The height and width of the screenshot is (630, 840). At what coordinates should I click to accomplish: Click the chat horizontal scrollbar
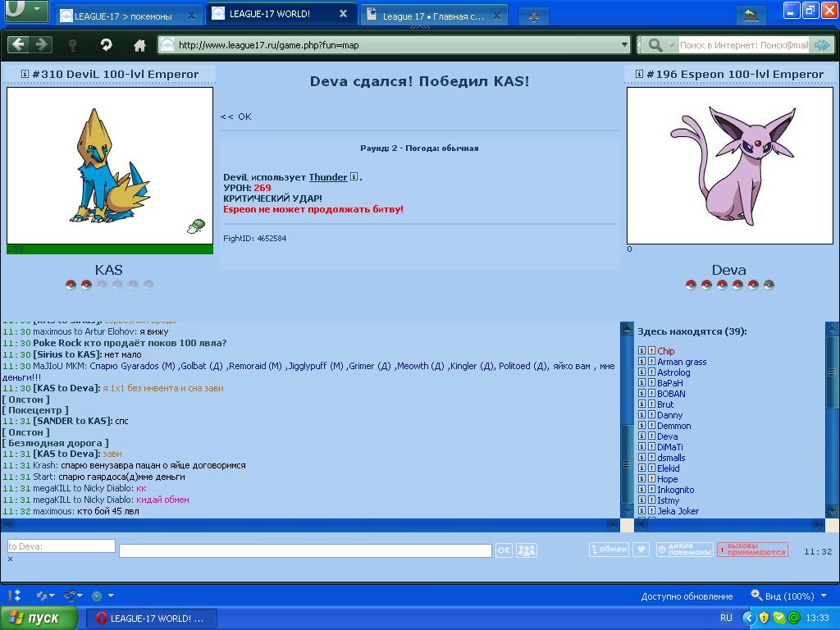click(x=310, y=525)
